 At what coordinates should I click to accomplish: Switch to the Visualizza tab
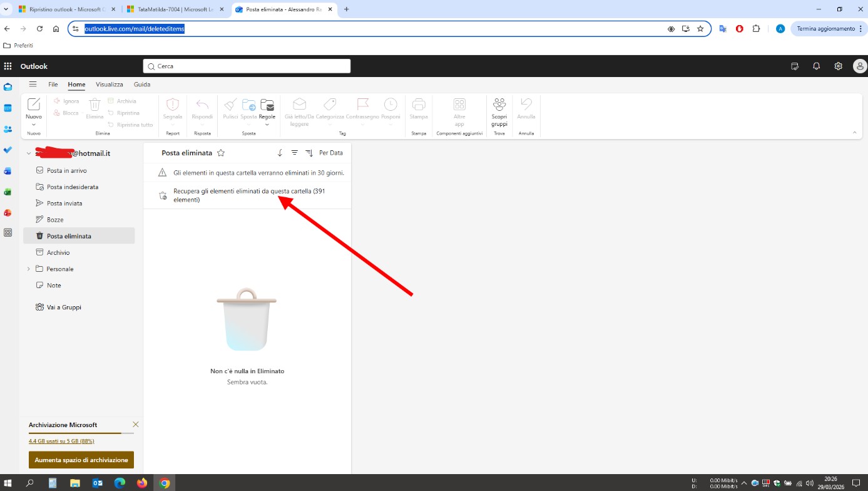pos(110,85)
